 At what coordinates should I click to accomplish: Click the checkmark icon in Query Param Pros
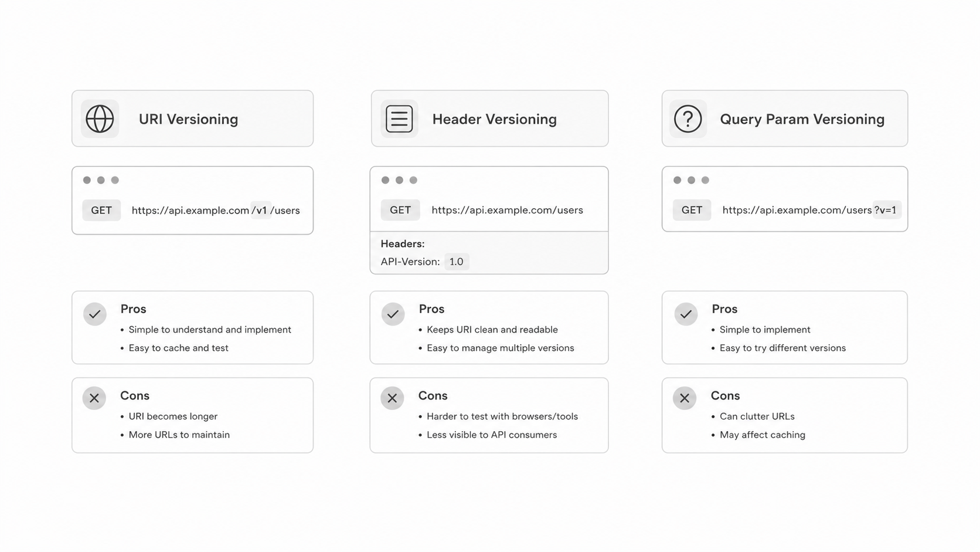coord(686,314)
